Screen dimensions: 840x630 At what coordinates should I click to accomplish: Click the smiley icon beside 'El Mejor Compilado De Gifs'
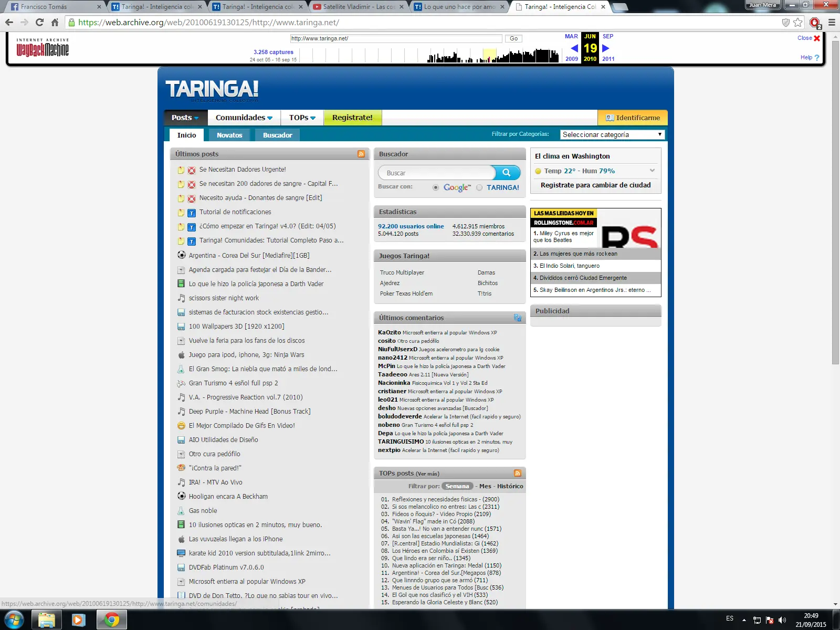point(181,425)
